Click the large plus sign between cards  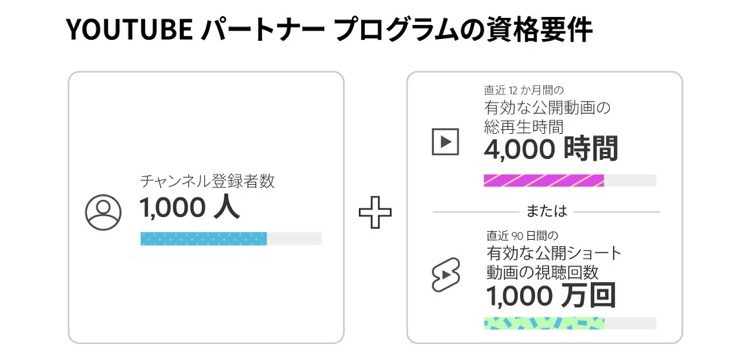pos(375,212)
